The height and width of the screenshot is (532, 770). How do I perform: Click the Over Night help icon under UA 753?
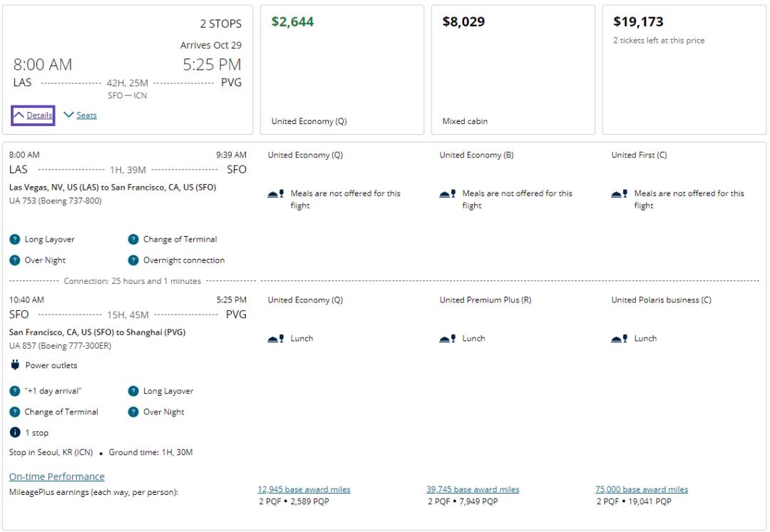tap(15, 260)
